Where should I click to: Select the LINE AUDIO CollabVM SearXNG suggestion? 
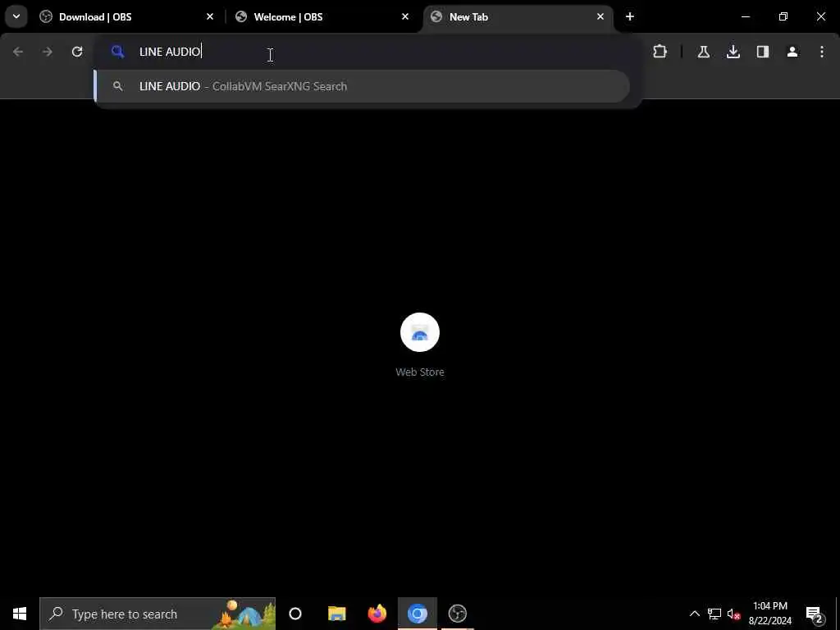(362, 86)
